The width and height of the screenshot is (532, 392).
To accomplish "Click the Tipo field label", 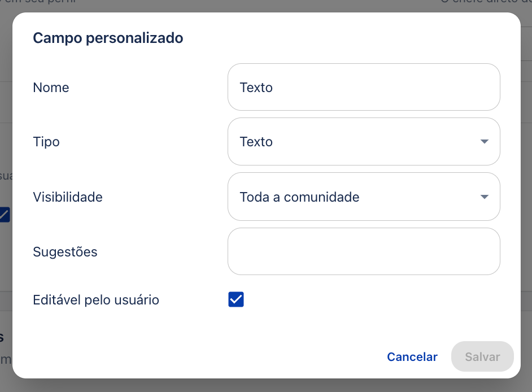I will (x=46, y=142).
